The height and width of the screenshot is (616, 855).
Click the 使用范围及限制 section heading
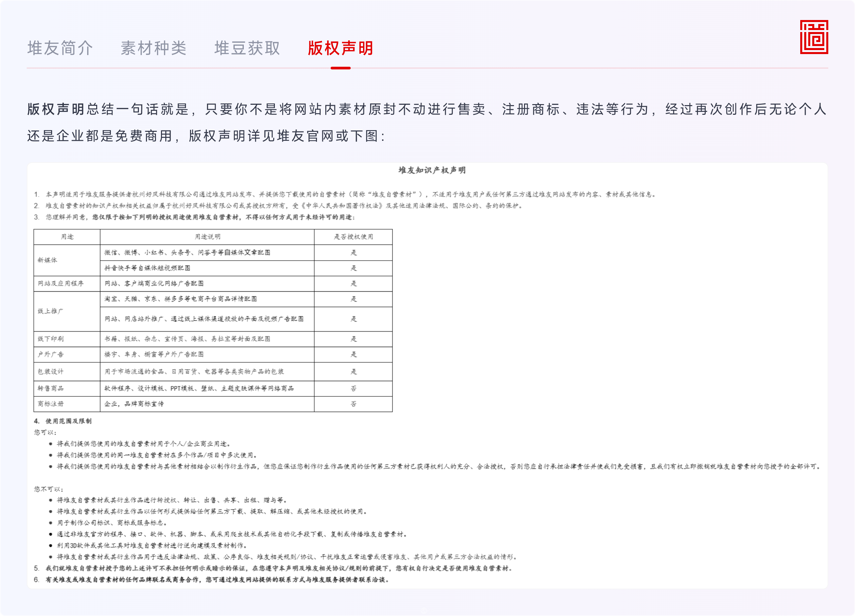click(68, 421)
